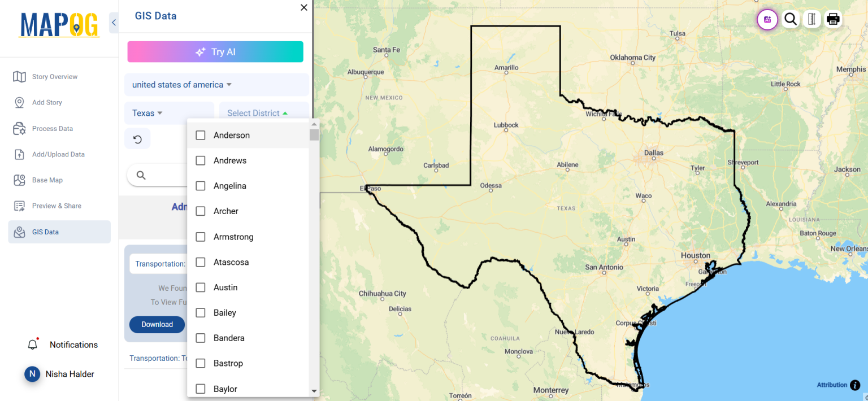The width and height of the screenshot is (868, 401).
Task: Expand the Texas state dropdown
Action: pos(146,113)
